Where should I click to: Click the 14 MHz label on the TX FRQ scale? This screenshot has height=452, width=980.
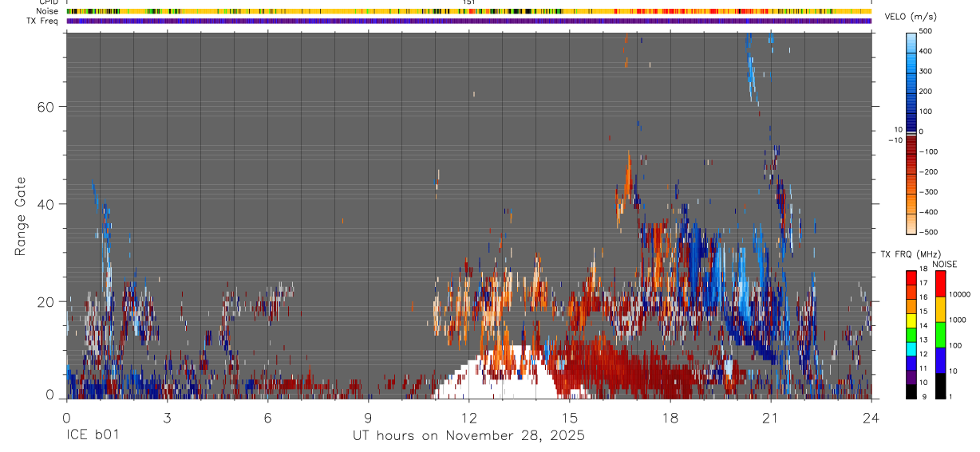923,326
